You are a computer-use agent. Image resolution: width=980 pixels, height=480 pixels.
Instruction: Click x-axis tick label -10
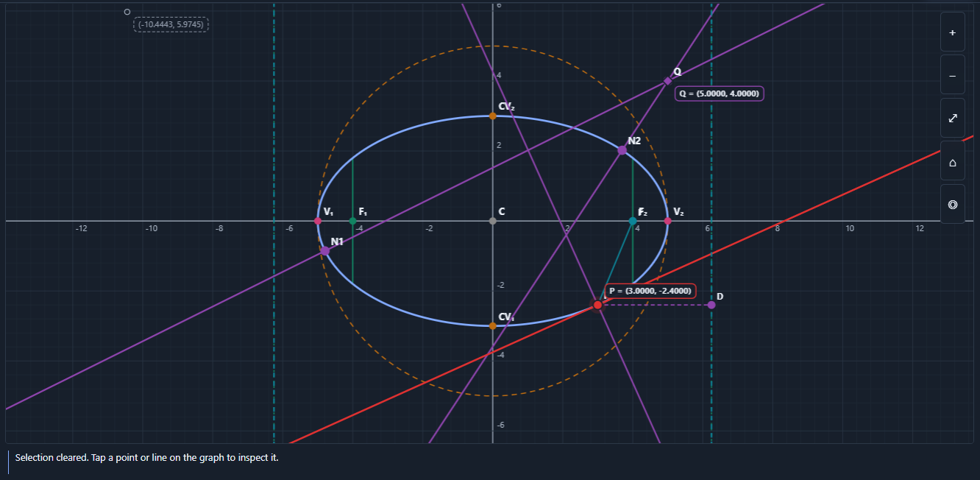click(x=151, y=229)
